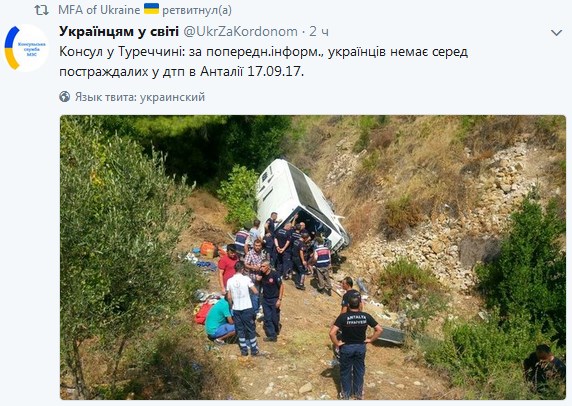572x406 pixels.
Task: Click the ретвитнул(а) retweet label
Action: click(x=197, y=10)
